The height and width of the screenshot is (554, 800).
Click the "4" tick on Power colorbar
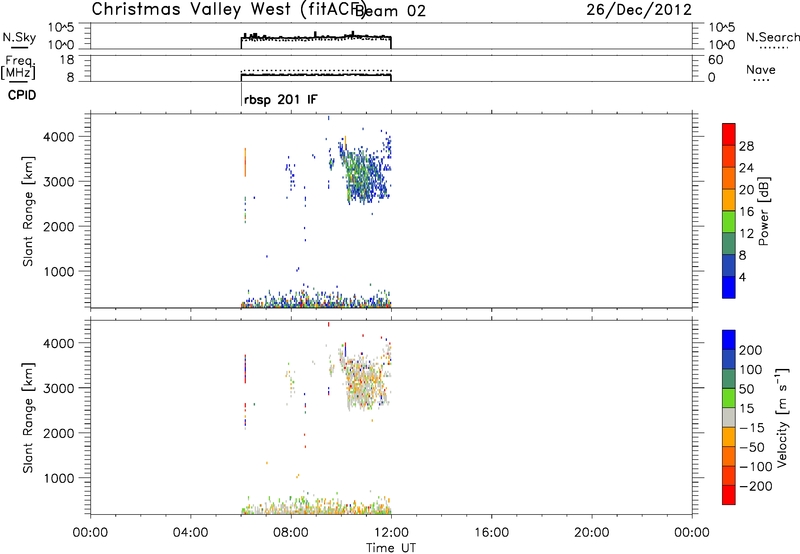pyautogui.click(x=742, y=277)
